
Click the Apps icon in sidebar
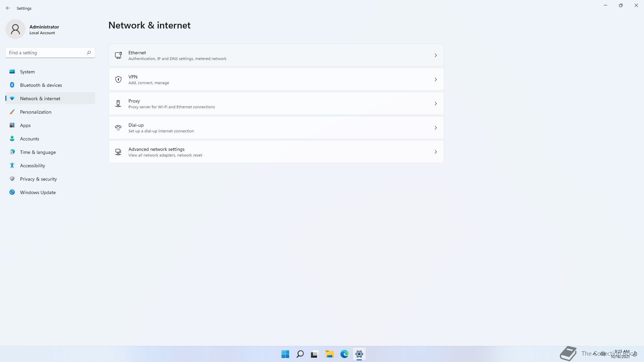click(12, 125)
